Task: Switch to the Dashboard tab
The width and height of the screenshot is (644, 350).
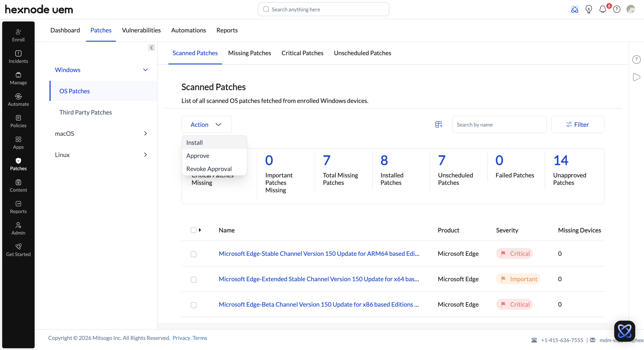Action: [x=65, y=30]
